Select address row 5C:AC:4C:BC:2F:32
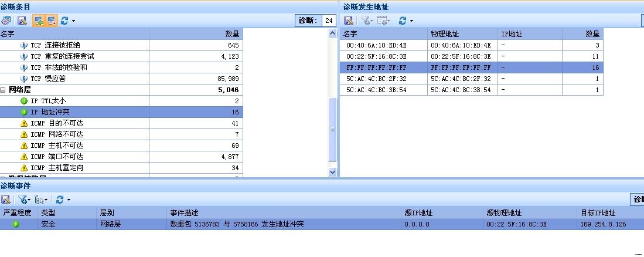 coord(472,79)
